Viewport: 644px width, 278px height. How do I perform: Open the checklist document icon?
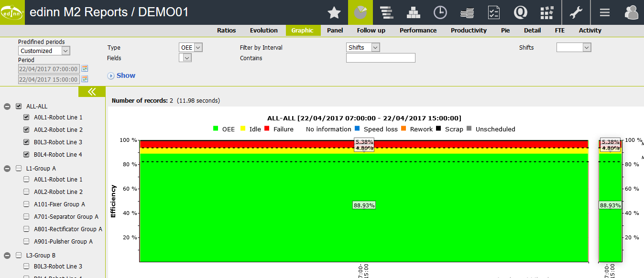(x=493, y=12)
